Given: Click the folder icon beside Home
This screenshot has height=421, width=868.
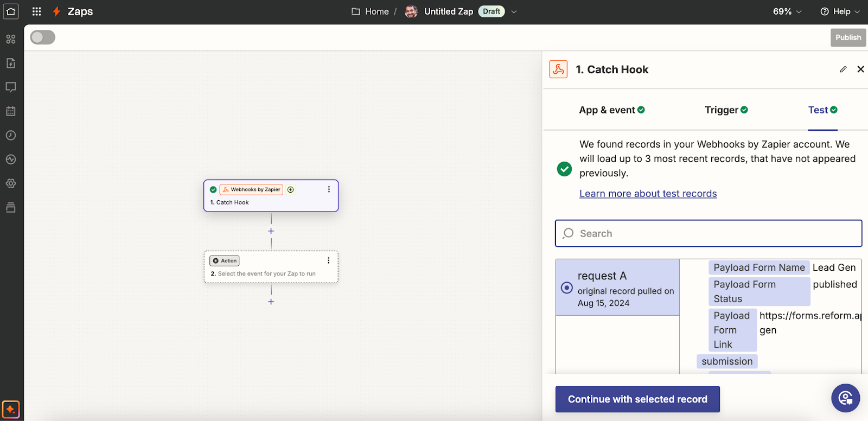Looking at the screenshot, I should click(356, 11).
